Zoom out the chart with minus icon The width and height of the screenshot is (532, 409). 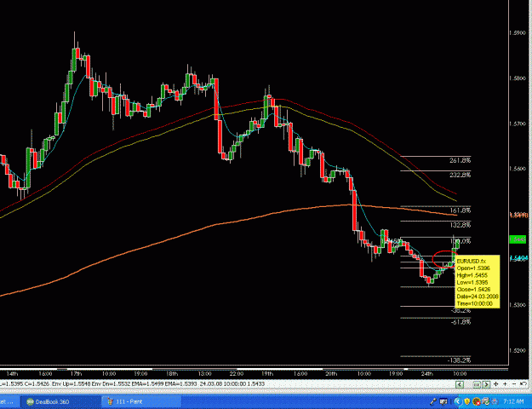coord(514,384)
